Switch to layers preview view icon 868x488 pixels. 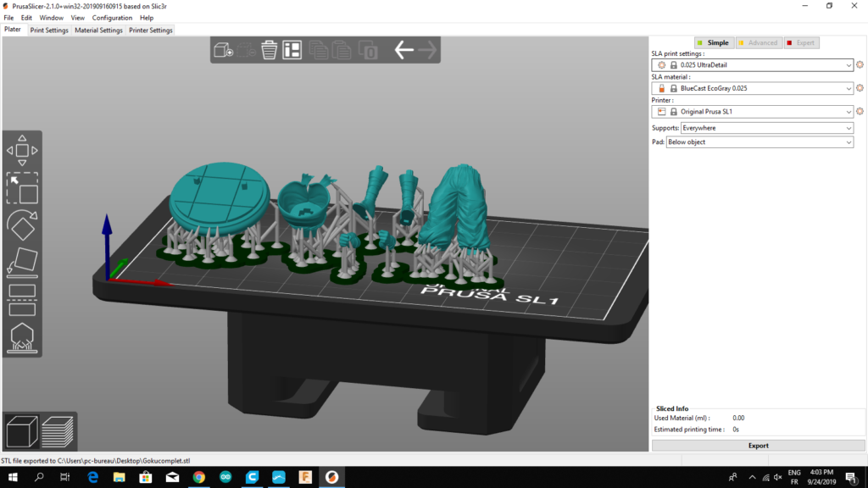[x=58, y=431]
